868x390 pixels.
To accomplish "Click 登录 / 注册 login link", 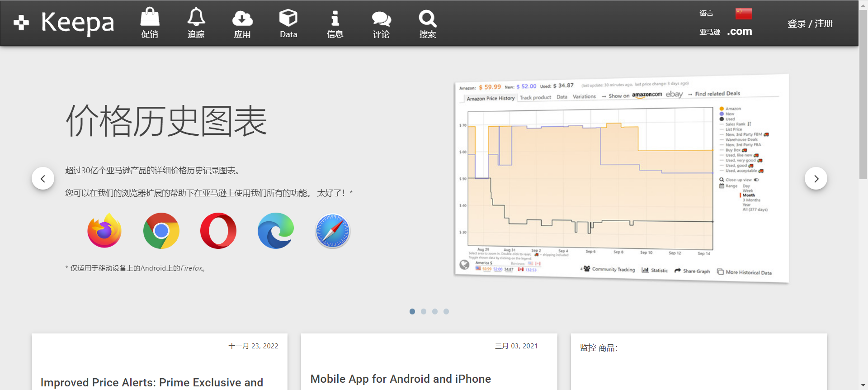I will 810,24.
